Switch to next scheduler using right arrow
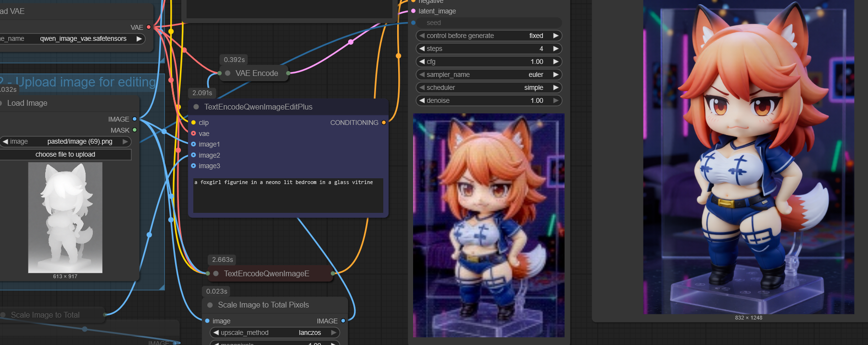 pyautogui.click(x=556, y=87)
